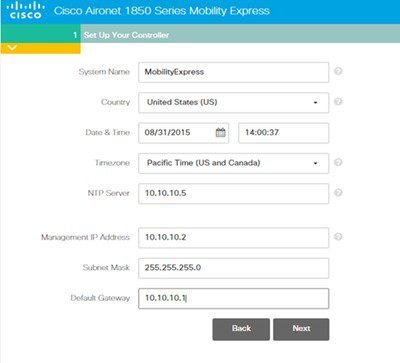Focus the Default Gateway field 10.10.10.1

(233, 299)
